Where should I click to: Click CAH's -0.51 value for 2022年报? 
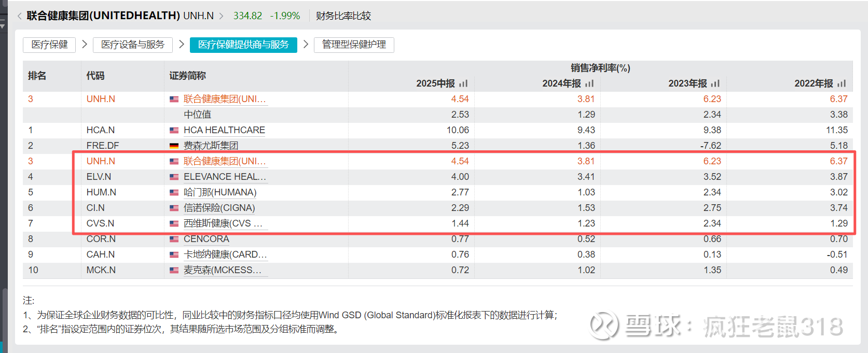click(837, 255)
